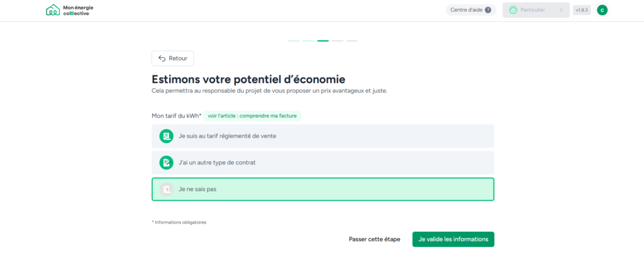Click the green house icon beside Particulier
Viewport: 644px width, 279px height.
[513, 10]
